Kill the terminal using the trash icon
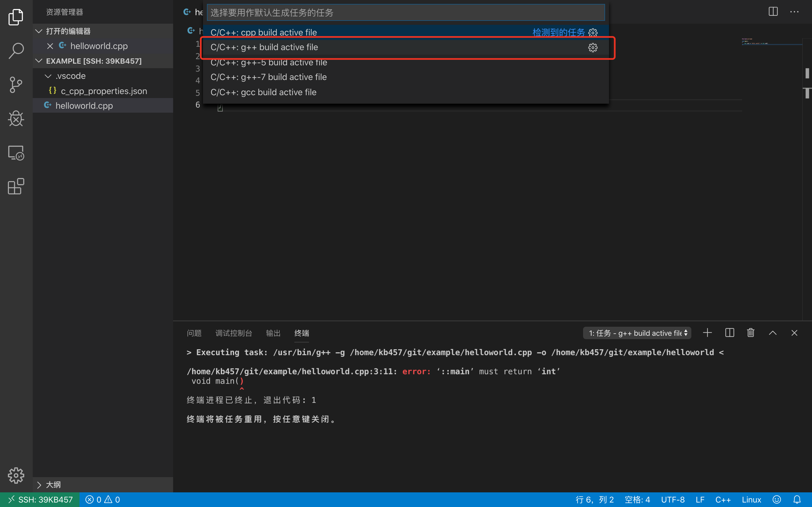The image size is (812, 507). point(750,333)
